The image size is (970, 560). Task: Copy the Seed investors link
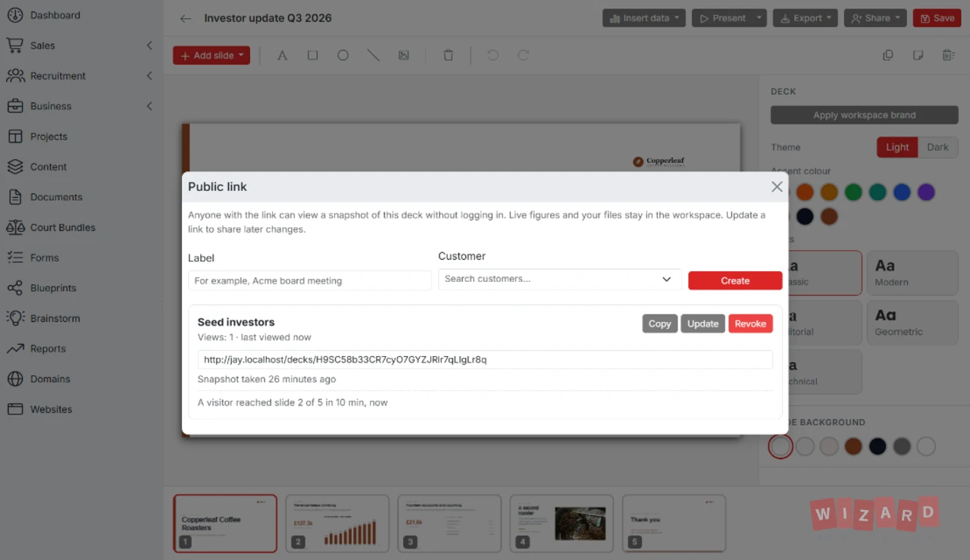coord(659,324)
